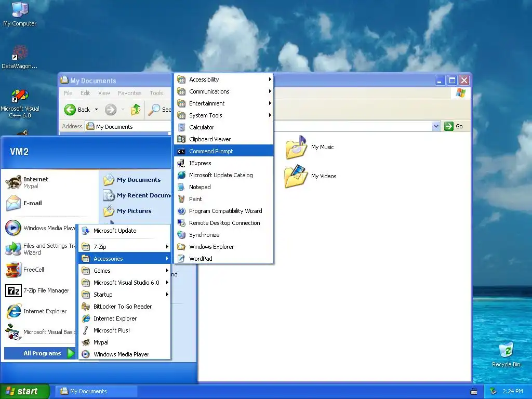
Task: Open the Recycle Bin desktop icon
Action: click(x=506, y=354)
